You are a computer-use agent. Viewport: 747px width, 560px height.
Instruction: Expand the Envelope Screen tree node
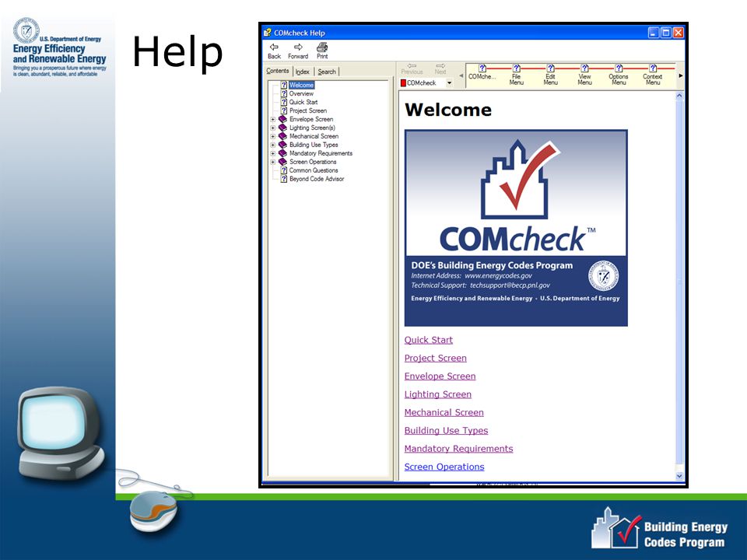(272, 120)
